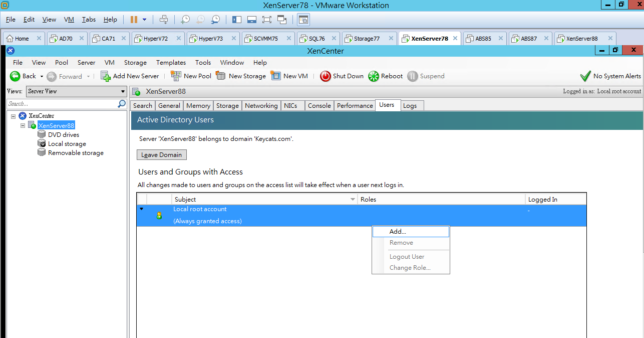This screenshot has height=338, width=644.
Task: Click the magnifier search icon
Action: (x=122, y=104)
